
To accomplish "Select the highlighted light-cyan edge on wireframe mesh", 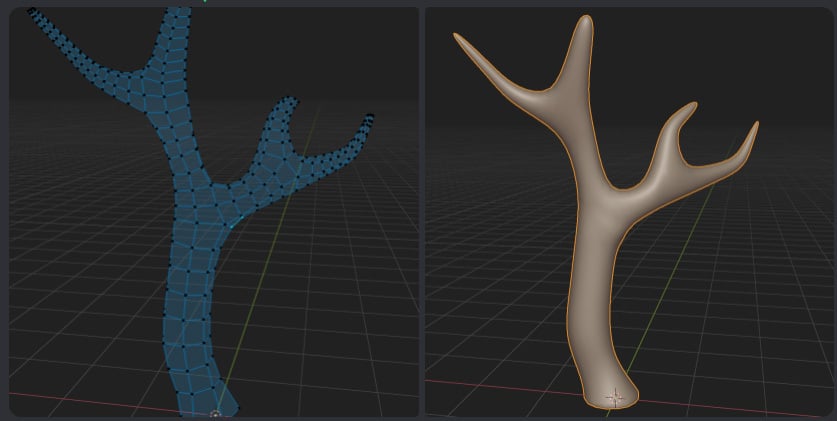I will 238,221.
